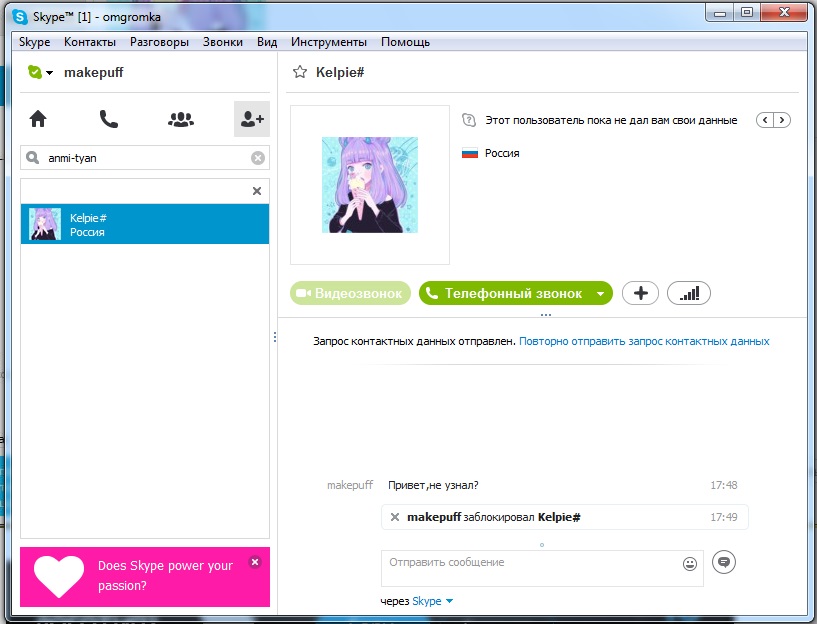
Task: Click the search magnifier icon
Action: coord(32,157)
